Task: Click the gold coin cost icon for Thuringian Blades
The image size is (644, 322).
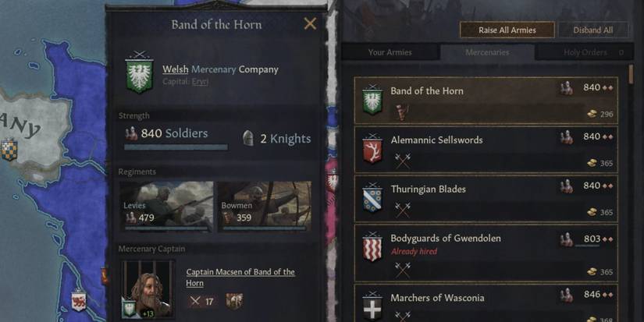Action: [x=591, y=212]
